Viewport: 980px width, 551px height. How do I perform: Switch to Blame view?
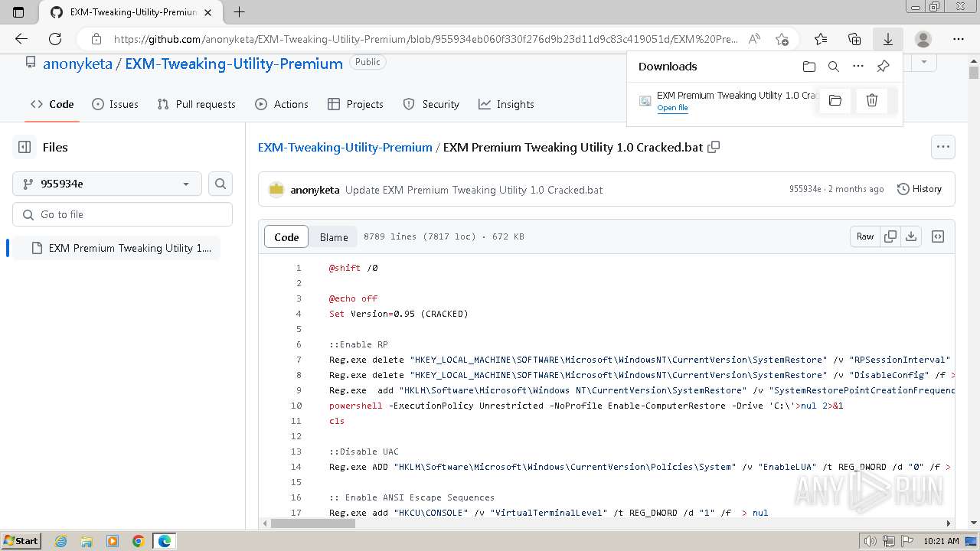(334, 237)
